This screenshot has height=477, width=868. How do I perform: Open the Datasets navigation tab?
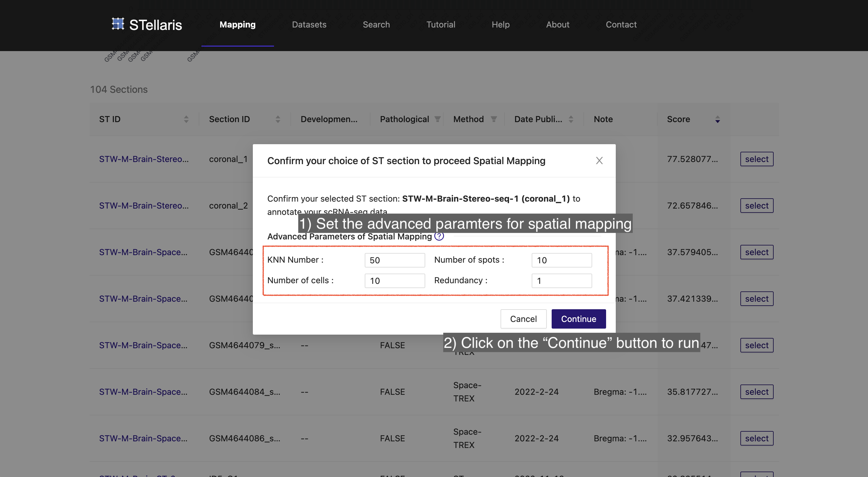[x=309, y=25]
